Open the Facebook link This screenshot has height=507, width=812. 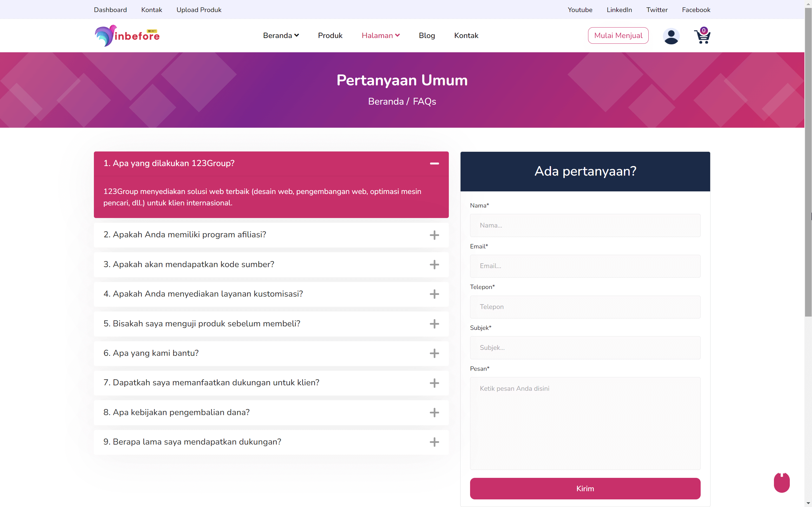[x=696, y=10]
